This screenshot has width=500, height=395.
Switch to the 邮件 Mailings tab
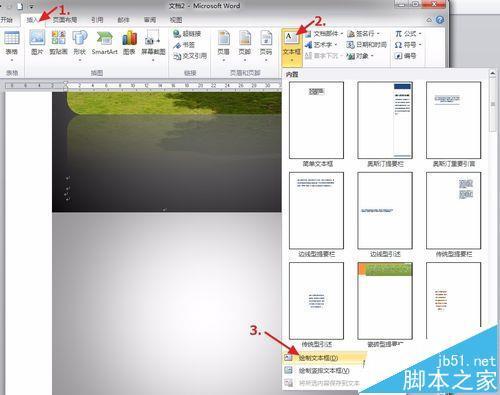tap(123, 20)
